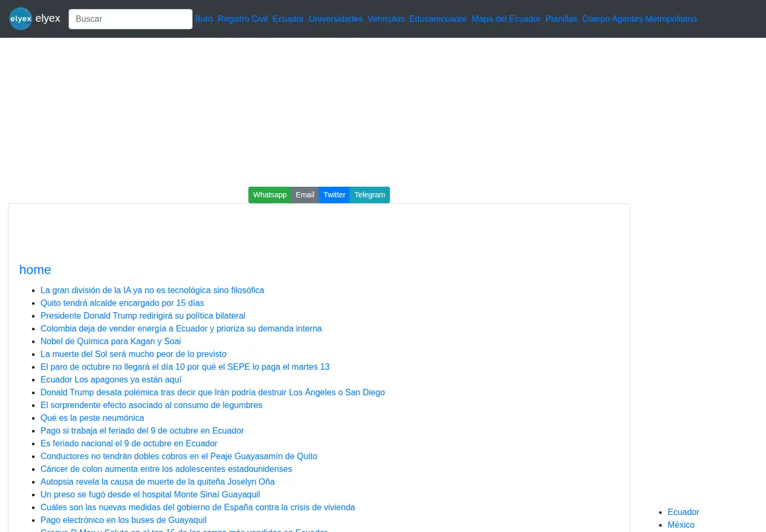Go to Planillas section
This screenshot has height=532, width=766.
[x=561, y=19]
